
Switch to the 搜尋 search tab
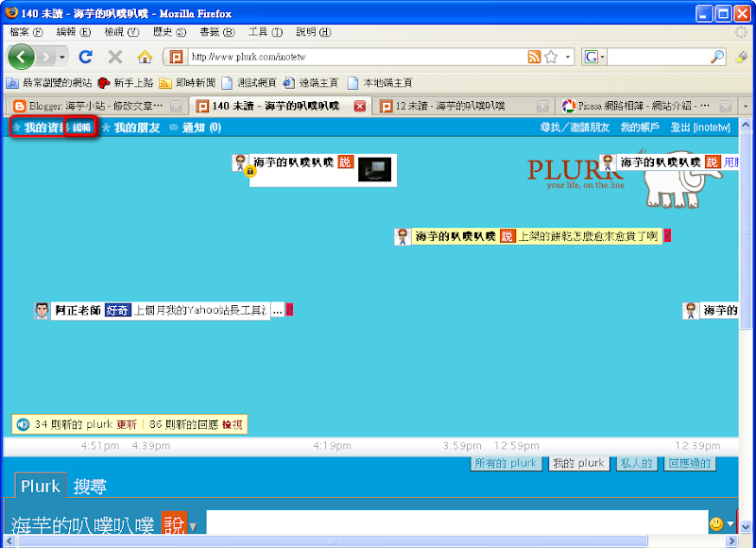pyautogui.click(x=90, y=487)
